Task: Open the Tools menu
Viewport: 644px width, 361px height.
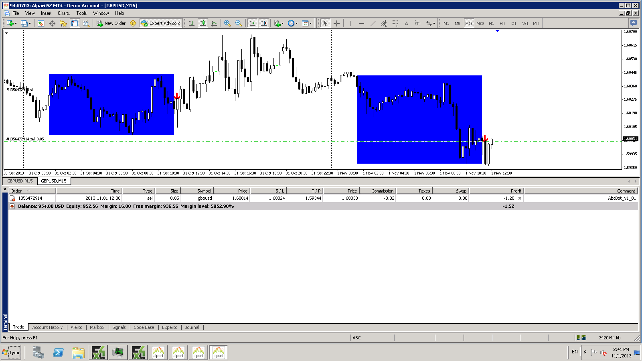Action: pos(81,13)
